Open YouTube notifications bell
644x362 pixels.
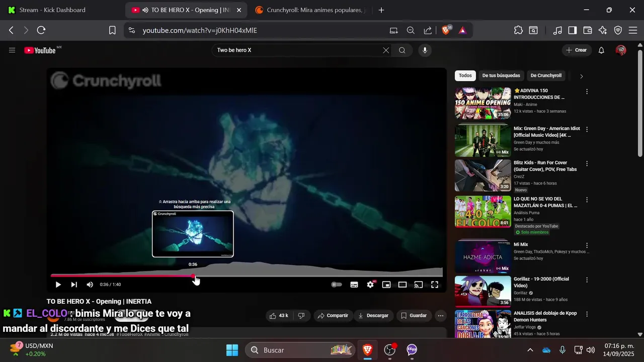601,50
